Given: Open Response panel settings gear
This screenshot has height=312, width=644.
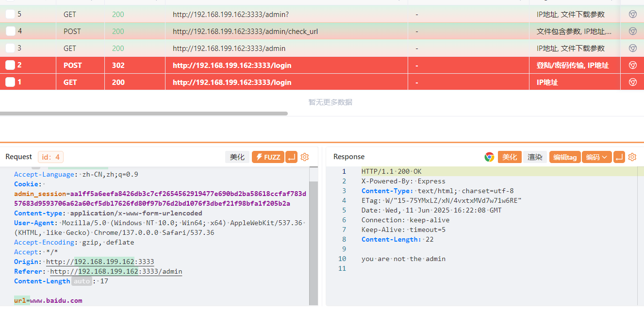Looking at the screenshot, I should click(632, 157).
